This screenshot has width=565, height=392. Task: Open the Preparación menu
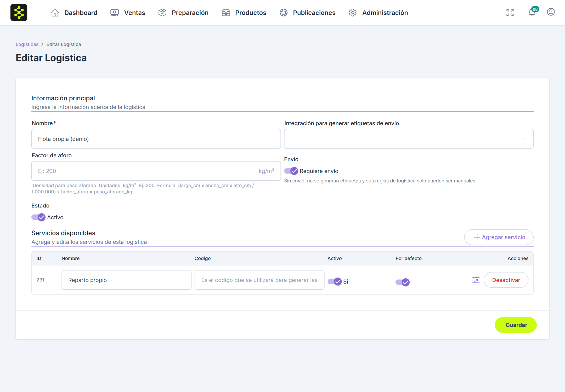coord(183,13)
